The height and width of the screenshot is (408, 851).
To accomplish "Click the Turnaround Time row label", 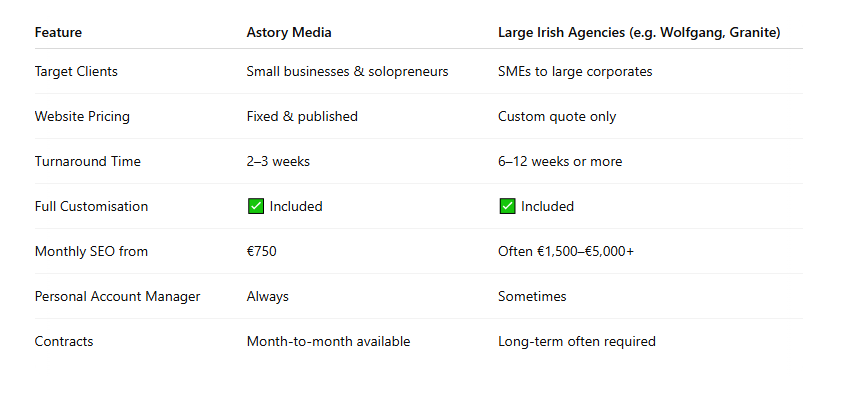I will pos(87,162).
